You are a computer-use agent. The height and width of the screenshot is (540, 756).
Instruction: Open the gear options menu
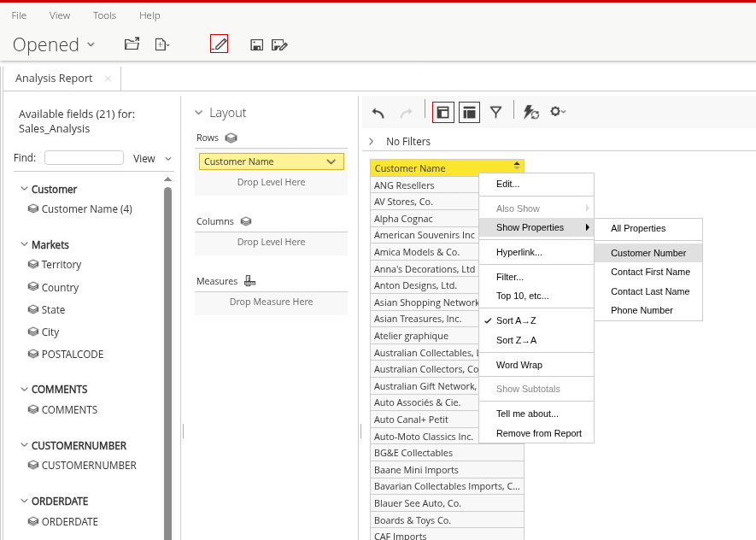click(557, 112)
